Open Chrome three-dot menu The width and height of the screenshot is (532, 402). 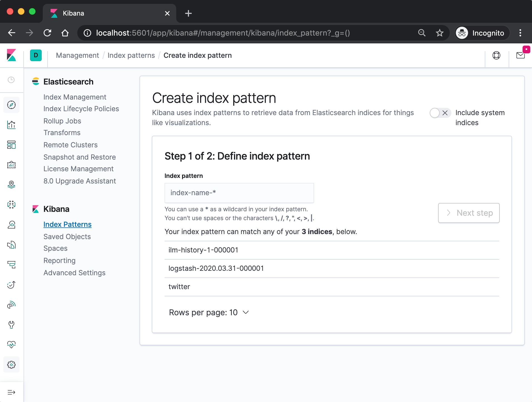520,33
